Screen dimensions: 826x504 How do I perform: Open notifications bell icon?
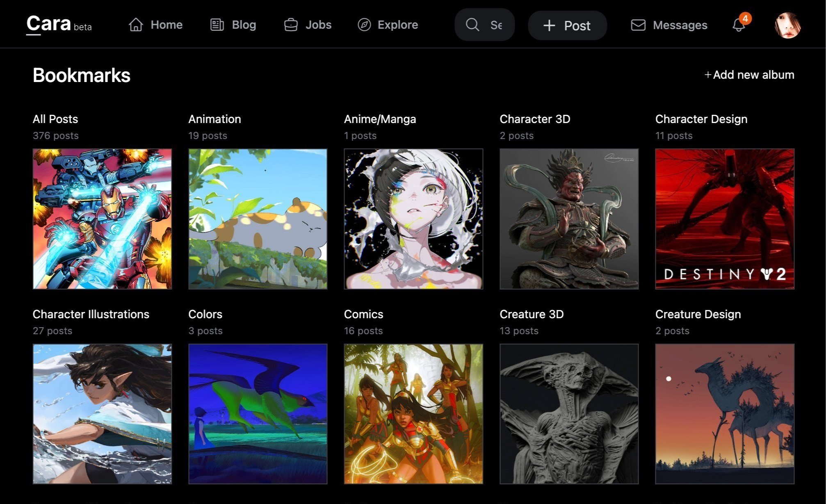[739, 25]
